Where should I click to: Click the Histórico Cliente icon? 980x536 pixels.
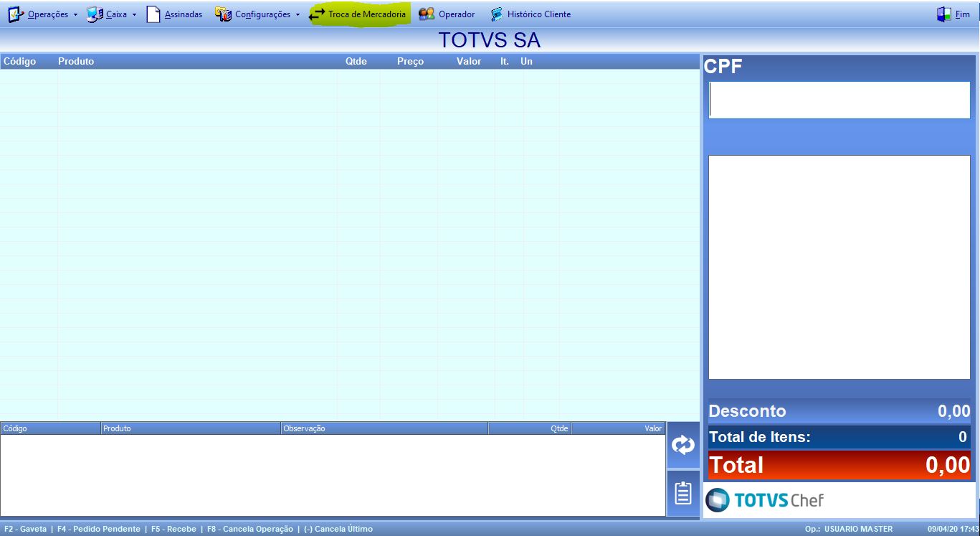(x=497, y=14)
